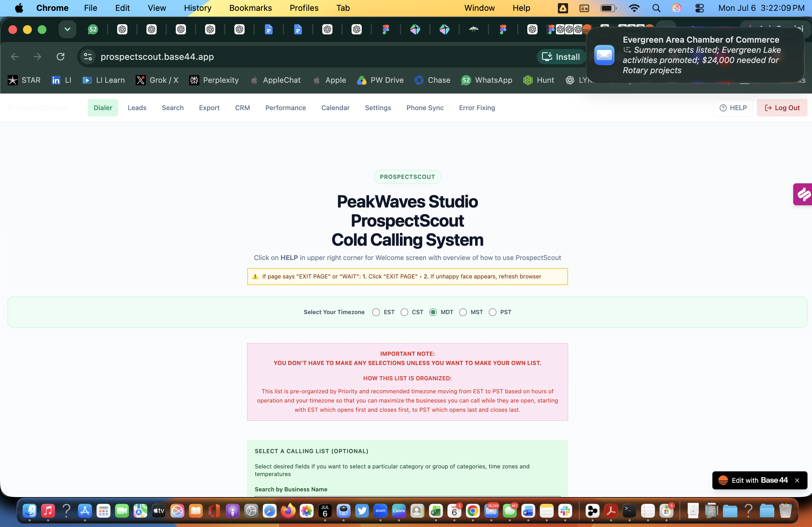
Task: Open the Perplexity bookmark
Action: (x=214, y=80)
